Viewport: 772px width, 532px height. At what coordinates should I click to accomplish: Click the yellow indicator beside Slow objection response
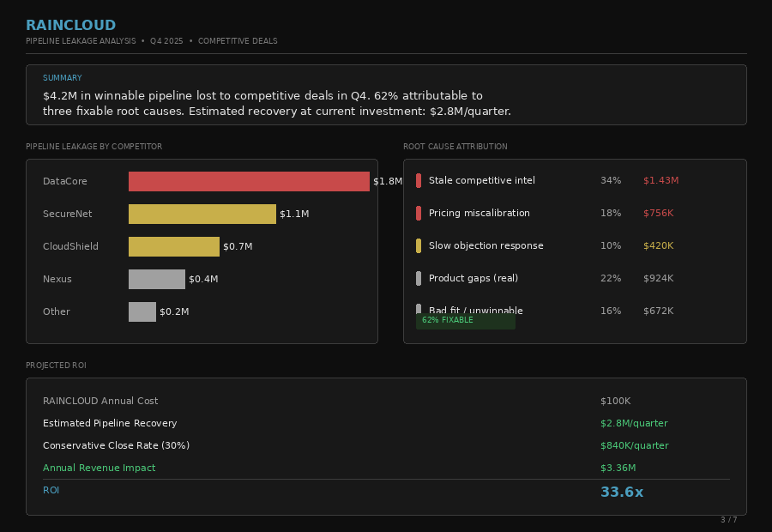(x=418, y=245)
